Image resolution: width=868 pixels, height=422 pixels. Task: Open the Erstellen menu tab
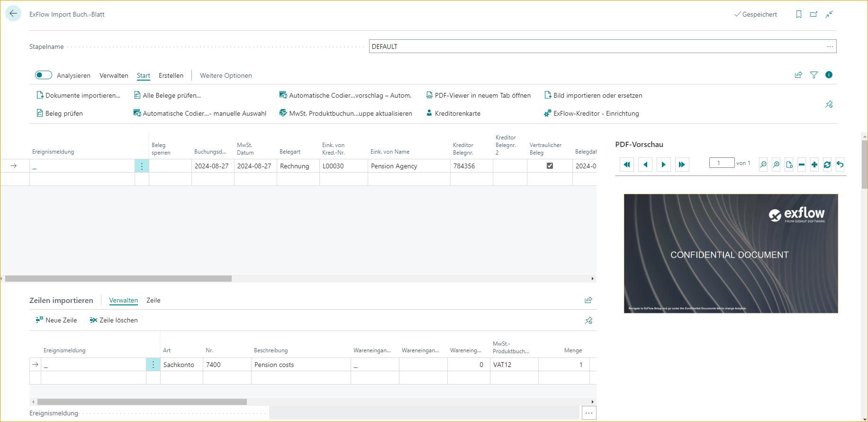click(x=171, y=75)
